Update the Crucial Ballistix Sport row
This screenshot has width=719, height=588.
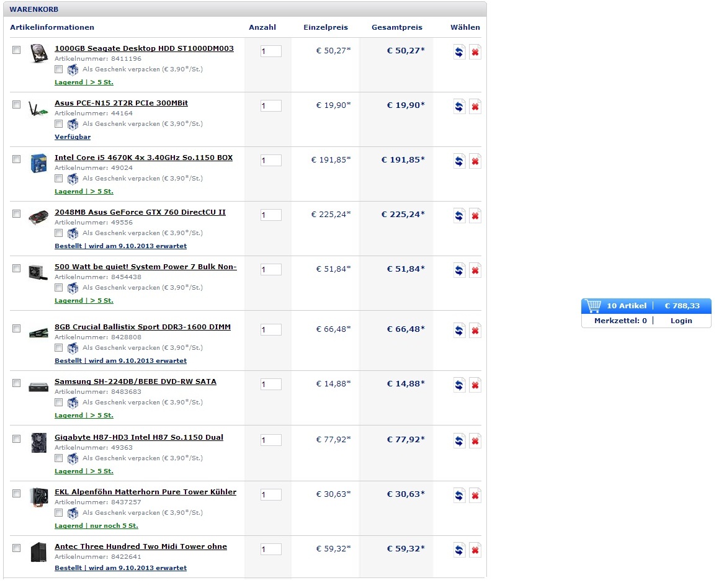click(459, 330)
